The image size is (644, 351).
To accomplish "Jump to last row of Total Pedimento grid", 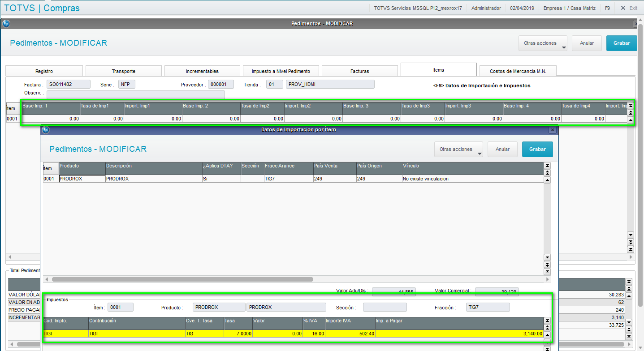I will tap(629, 336).
